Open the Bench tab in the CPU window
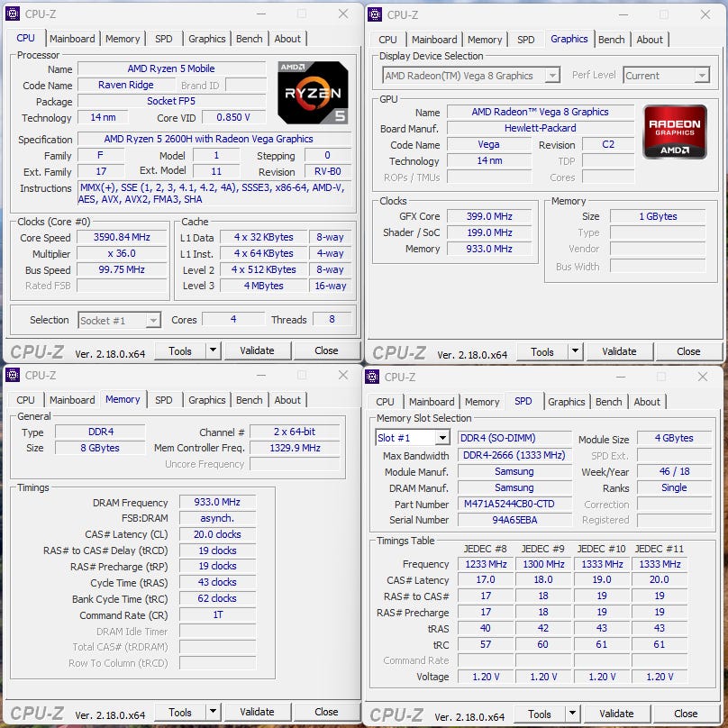Screen dimensions: 728x728 pos(250,39)
